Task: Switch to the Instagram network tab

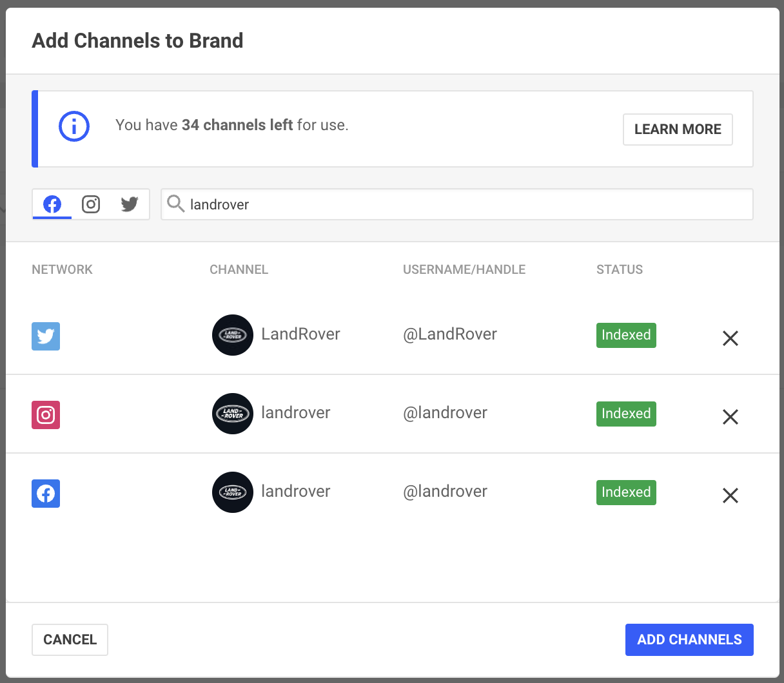Action: click(91, 204)
